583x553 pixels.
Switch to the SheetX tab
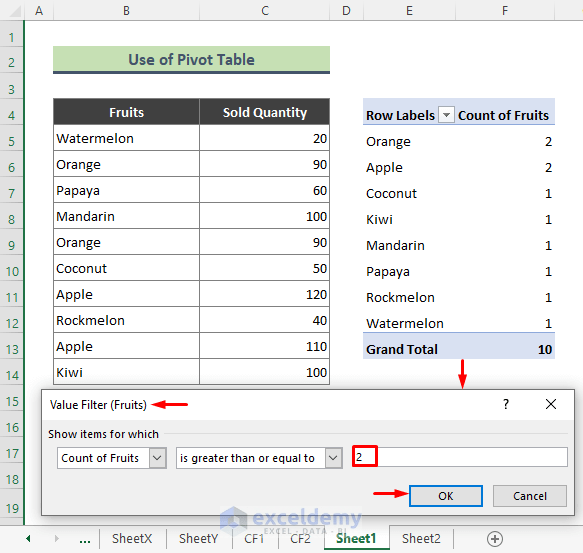pos(132,538)
